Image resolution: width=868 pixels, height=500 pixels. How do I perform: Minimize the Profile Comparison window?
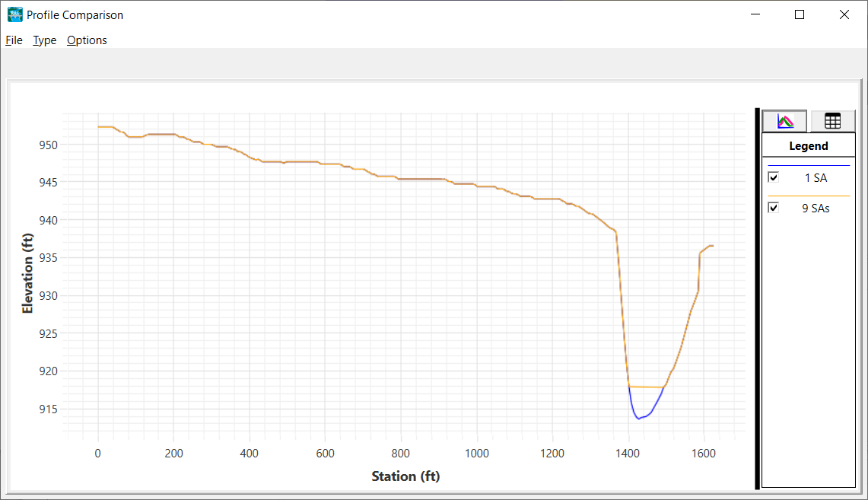click(x=755, y=14)
